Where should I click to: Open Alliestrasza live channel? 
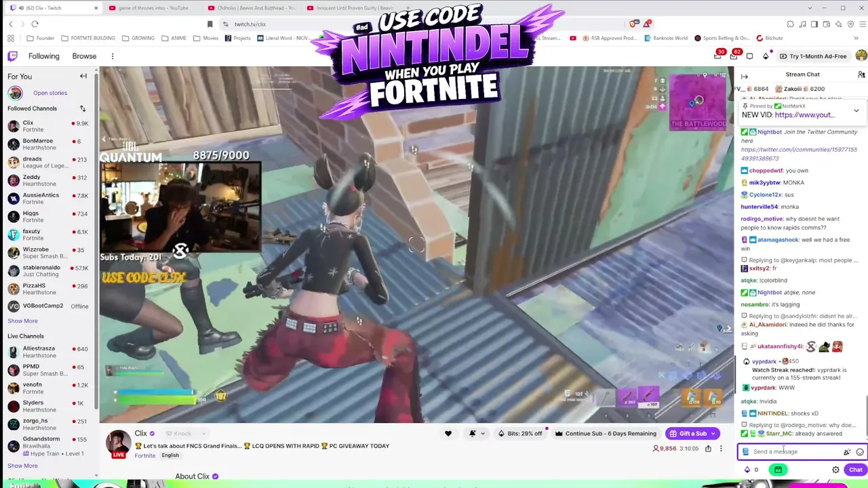point(49,352)
